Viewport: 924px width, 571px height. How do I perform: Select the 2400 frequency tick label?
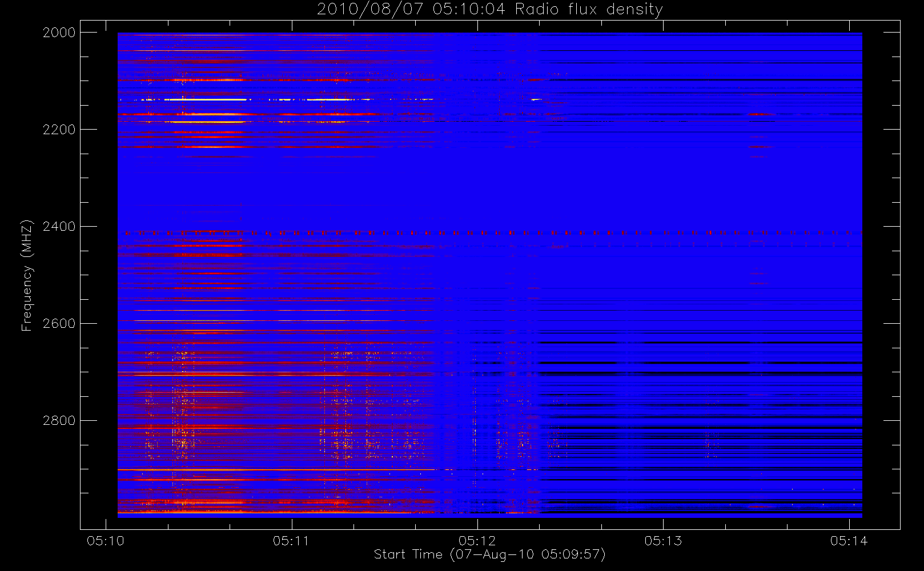pyautogui.click(x=59, y=227)
